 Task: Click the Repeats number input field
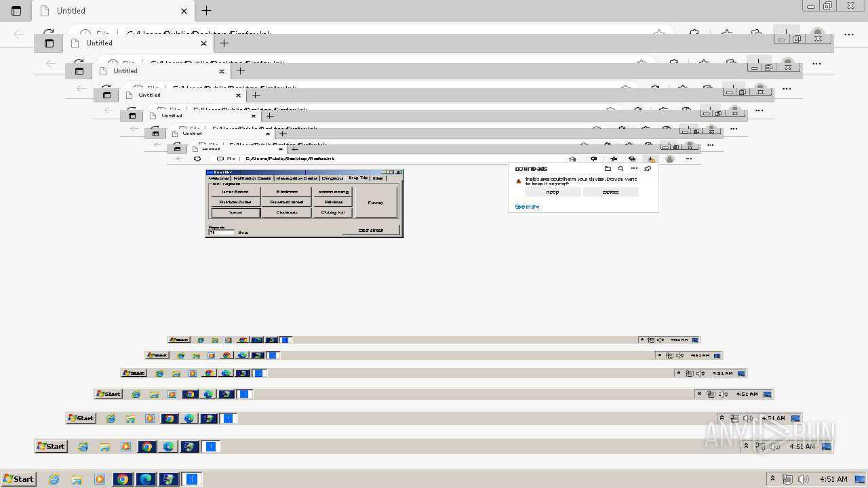click(221, 232)
